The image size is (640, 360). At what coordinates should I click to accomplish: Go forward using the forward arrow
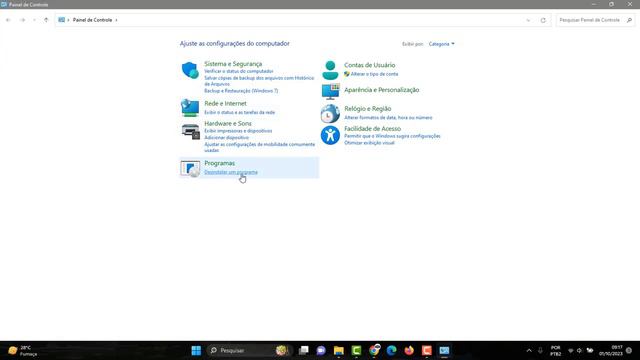click(22, 20)
